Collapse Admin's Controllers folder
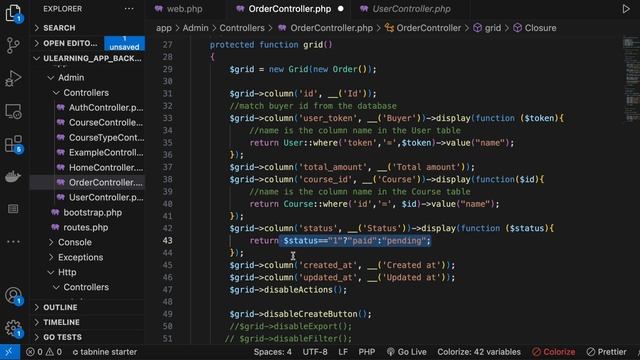640x360 pixels. click(87, 93)
